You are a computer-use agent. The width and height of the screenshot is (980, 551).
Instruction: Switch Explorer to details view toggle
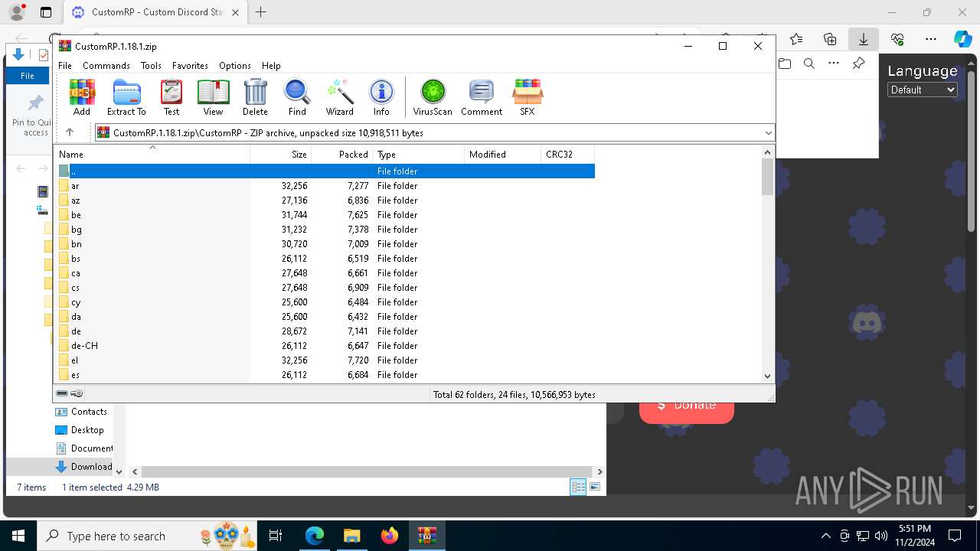click(x=578, y=487)
